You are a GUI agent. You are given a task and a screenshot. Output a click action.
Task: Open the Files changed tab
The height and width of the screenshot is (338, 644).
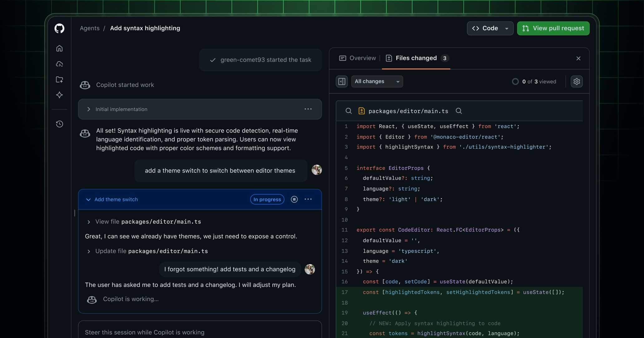[417, 58]
